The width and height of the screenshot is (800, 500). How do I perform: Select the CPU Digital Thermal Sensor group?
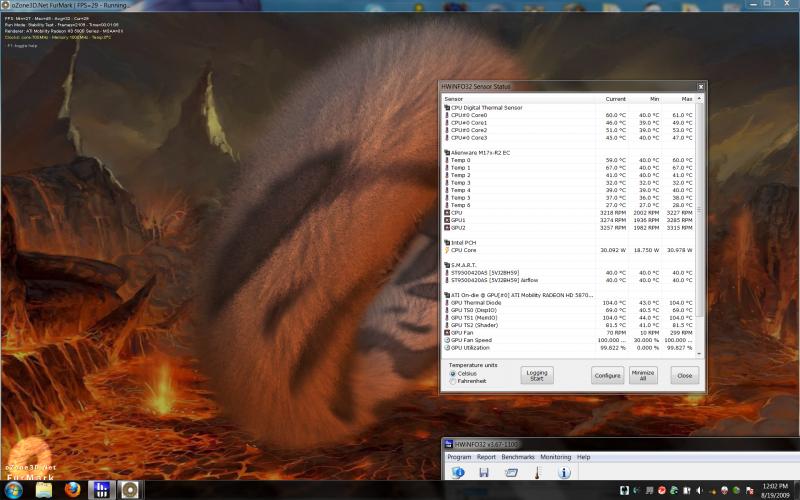[x=568, y=108]
